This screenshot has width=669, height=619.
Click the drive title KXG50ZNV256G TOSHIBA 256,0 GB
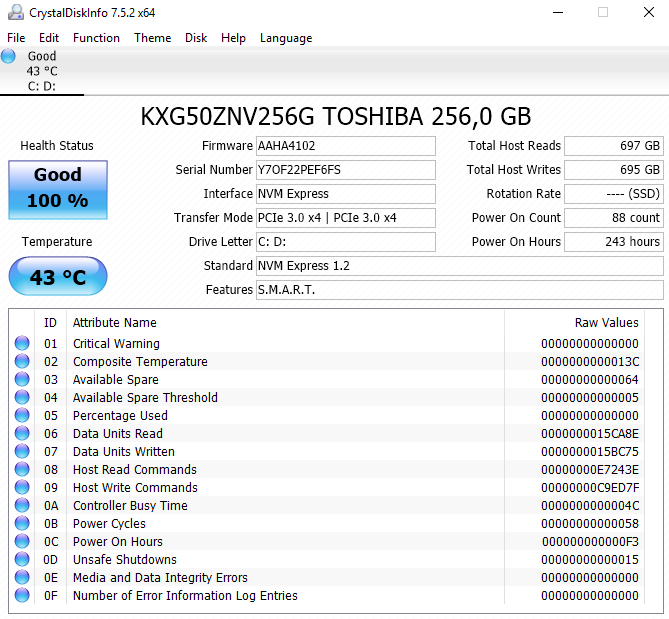coord(336,116)
